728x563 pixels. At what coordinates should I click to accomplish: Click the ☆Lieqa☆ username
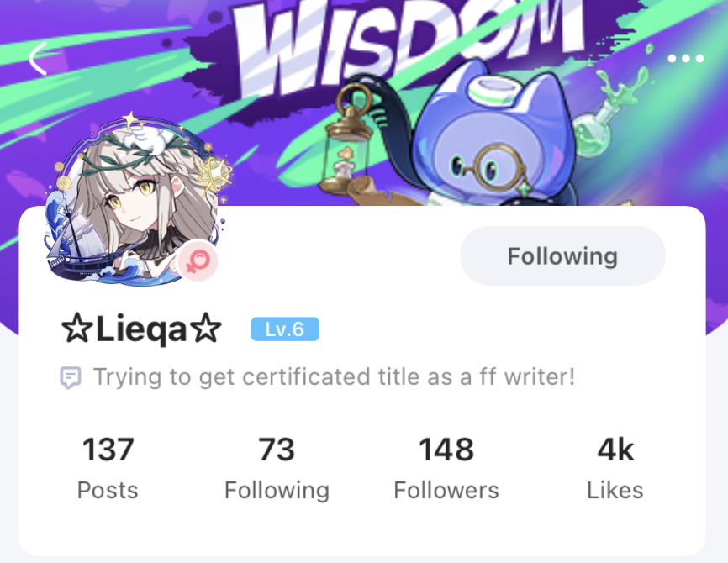(x=141, y=329)
